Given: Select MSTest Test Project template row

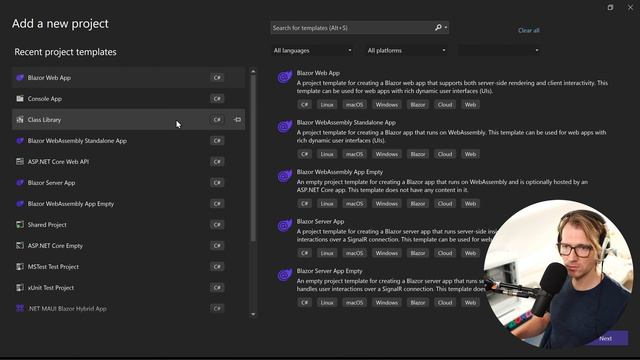Looking at the screenshot, I should click(128, 267).
